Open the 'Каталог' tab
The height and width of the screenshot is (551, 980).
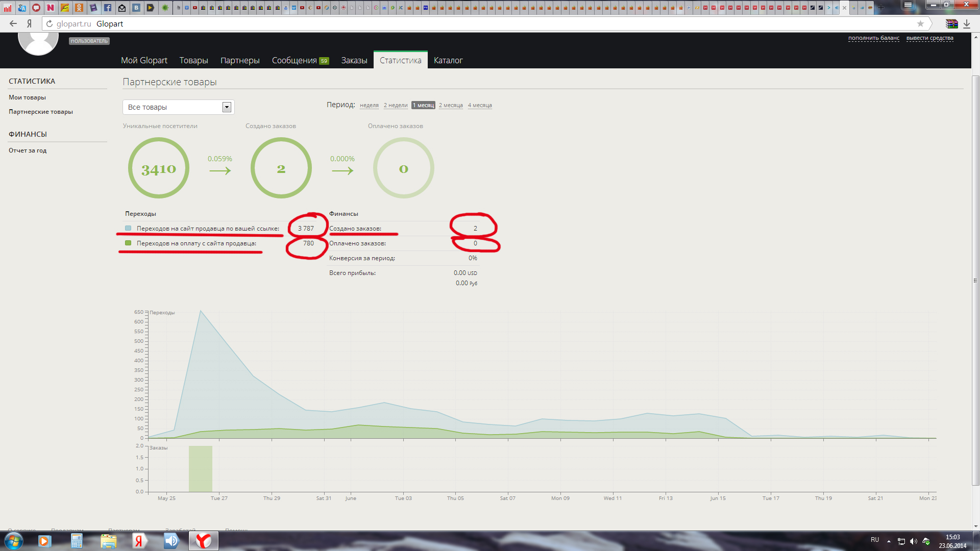(x=448, y=60)
